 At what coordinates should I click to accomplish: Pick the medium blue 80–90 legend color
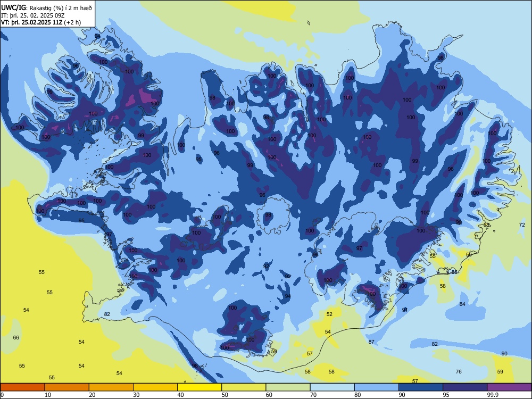(x=377, y=387)
